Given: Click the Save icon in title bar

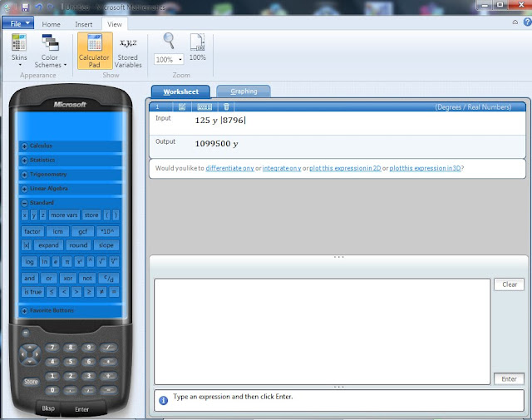Looking at the screenshot, I should (x=25, y=7).
